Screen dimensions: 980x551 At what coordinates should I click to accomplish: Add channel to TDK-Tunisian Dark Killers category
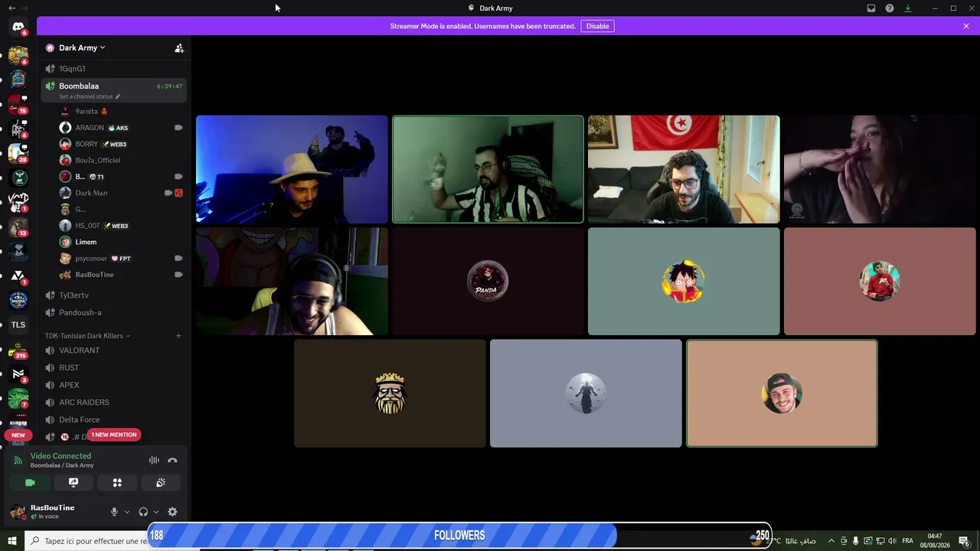(178, 336)
